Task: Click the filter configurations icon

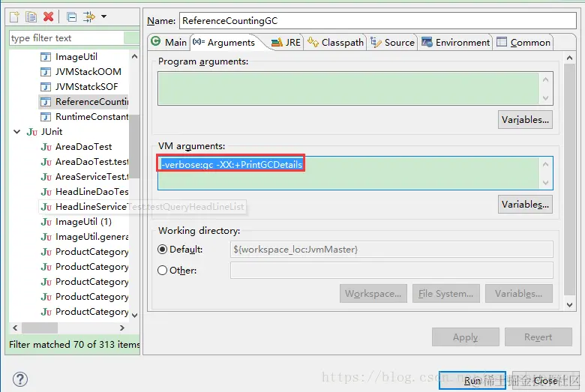Action: pyautogui.click(x=88, y=16)
